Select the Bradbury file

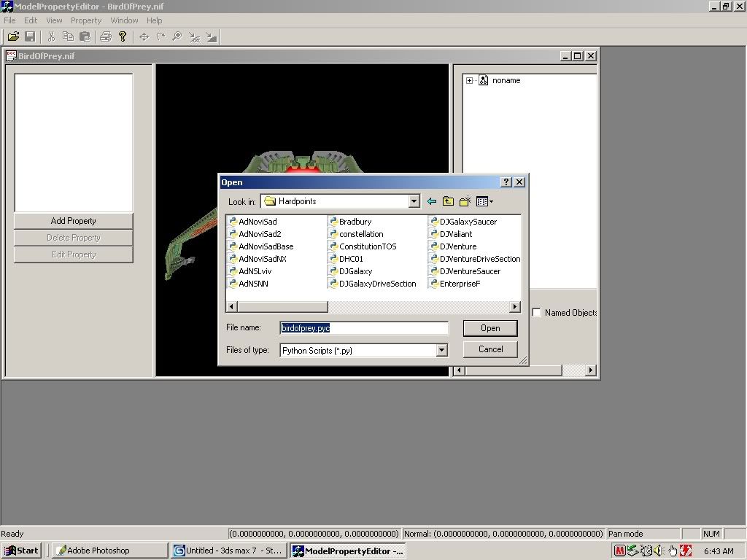(x=350, y=222)
